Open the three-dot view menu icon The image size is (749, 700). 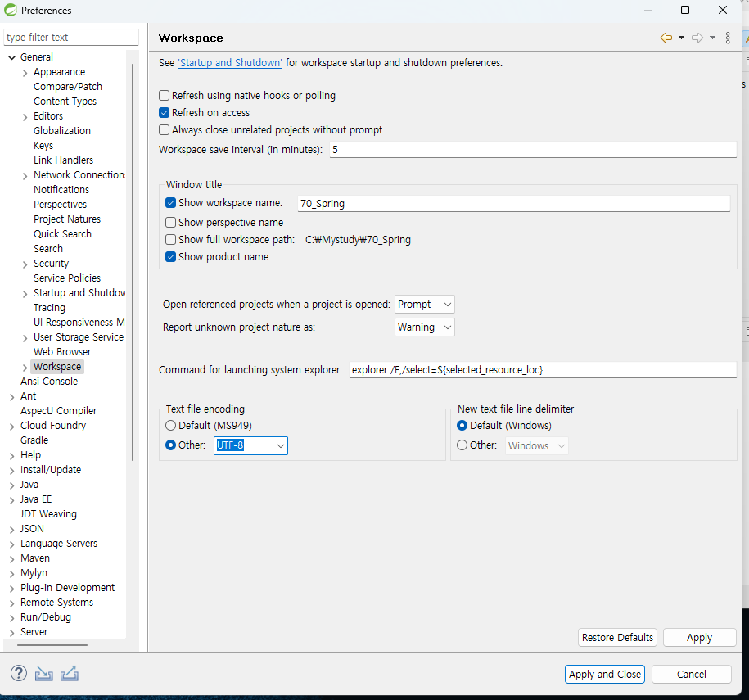click(728, 38)
